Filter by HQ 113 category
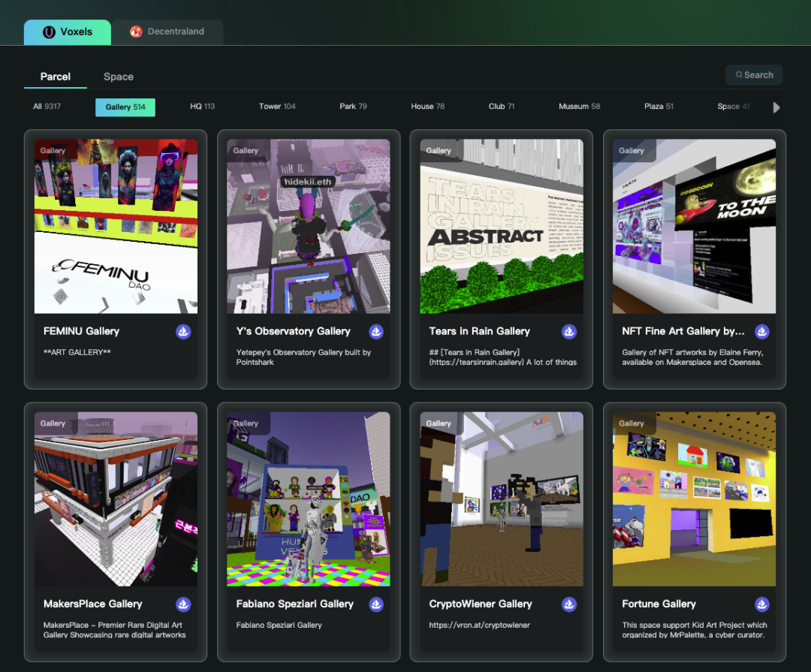Screen dimensions: 811x672 (202, 107)
